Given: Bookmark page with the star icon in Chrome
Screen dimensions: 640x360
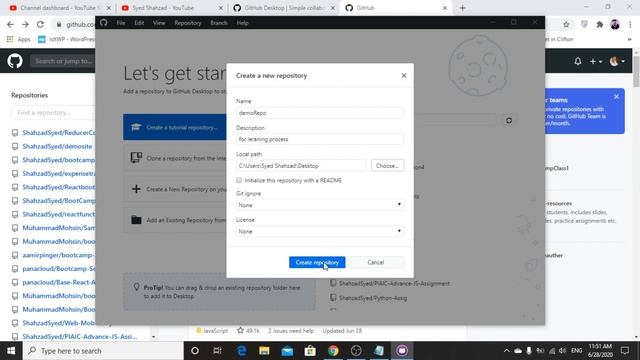Looking at the screenshot, I should tap(566, 24).
